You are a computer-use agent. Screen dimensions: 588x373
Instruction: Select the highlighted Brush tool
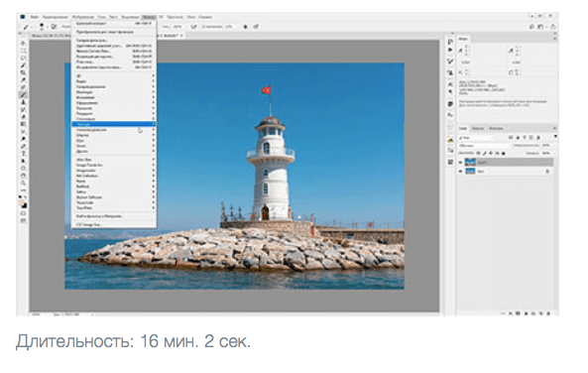pos(23,94)
